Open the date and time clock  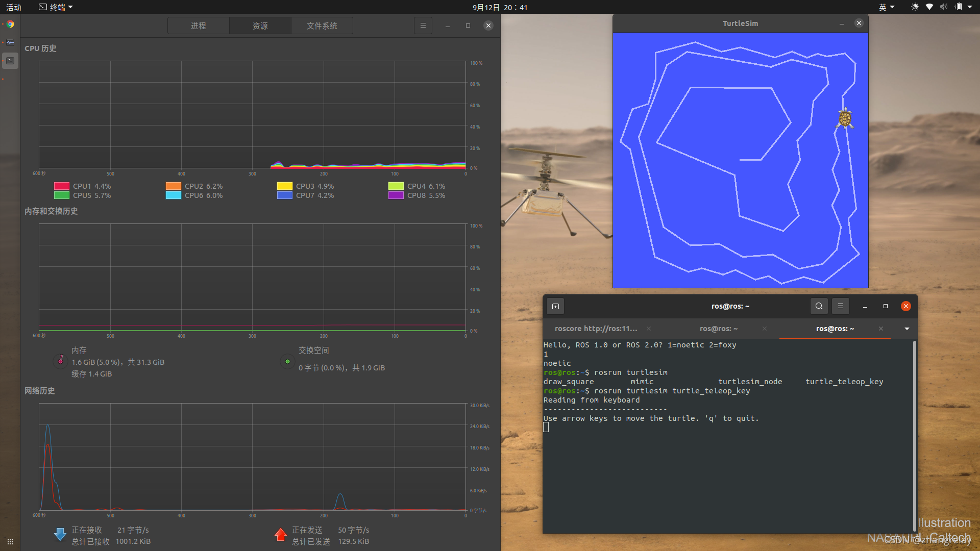(500, 7)
